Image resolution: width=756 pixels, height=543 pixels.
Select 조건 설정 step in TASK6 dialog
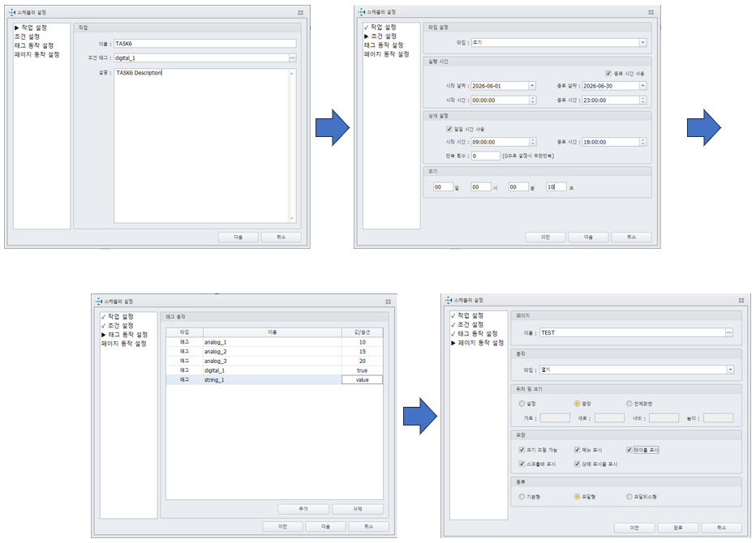coord(27,36)
